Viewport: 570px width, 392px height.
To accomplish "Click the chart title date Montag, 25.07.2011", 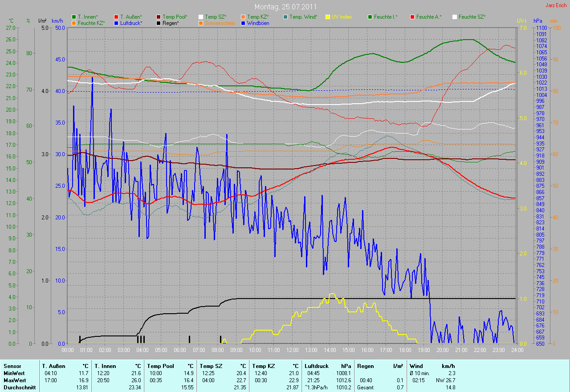I will tap(285, 7).
